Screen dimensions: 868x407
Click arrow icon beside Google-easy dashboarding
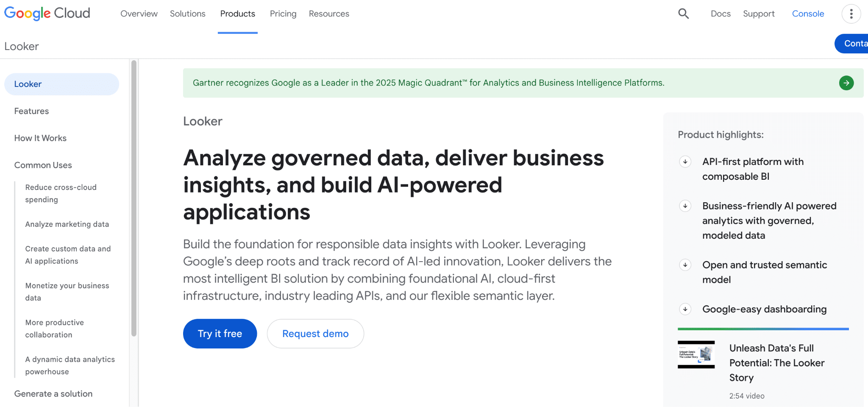[x=685, y=309]
